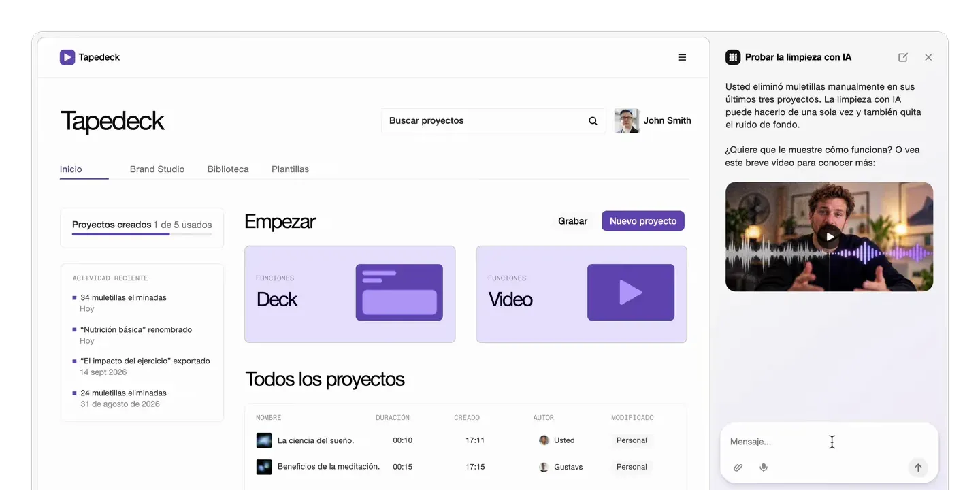Click the DURACIÓN column header
The height and width of the screenshot is (490, 980).
pyautogui.click(x=393, y=418)
